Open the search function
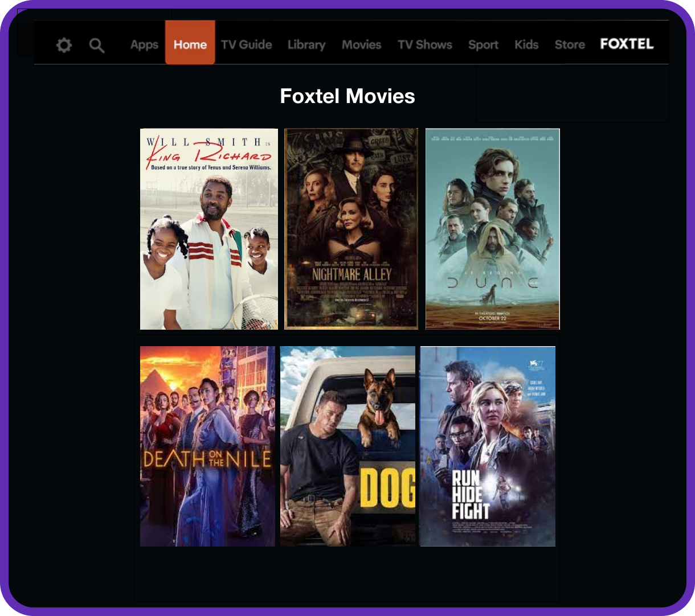Screen dimensions: 695x616 (97, 46)
